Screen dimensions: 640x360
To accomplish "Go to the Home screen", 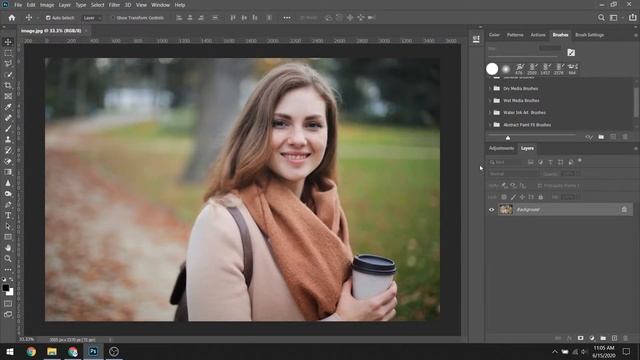I will click(12, 18).
